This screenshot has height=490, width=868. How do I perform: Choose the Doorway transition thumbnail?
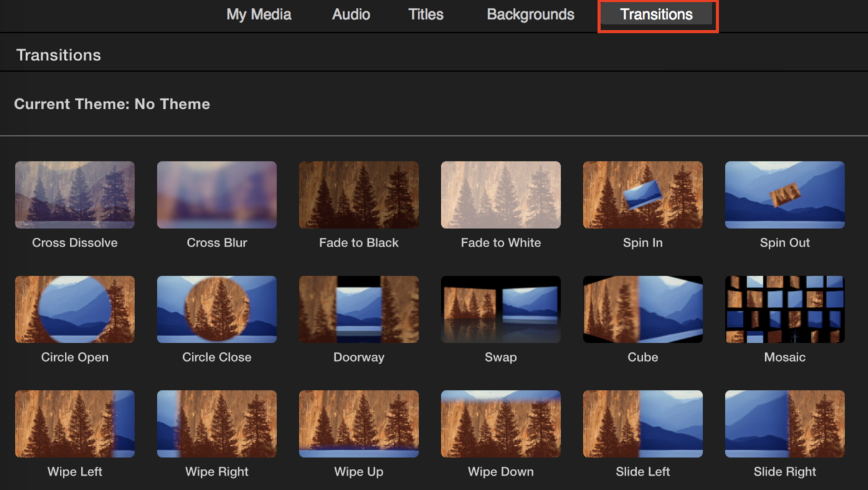[x=359, y=309]
